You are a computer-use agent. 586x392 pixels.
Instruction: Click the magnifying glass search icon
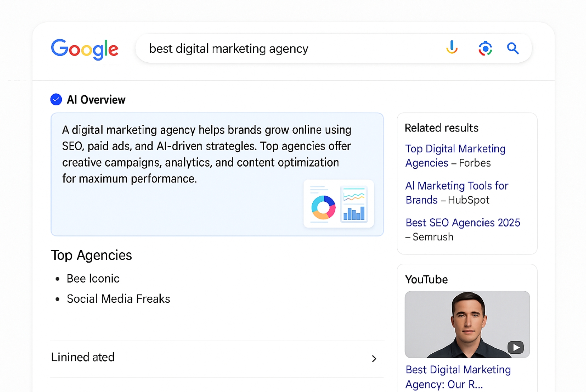[x=513, y=48]
